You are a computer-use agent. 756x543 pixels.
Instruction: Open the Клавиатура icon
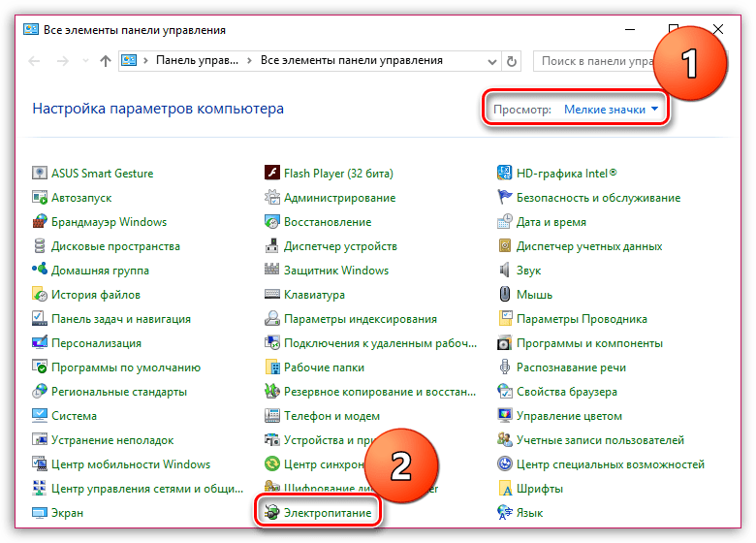coord(272,294)
